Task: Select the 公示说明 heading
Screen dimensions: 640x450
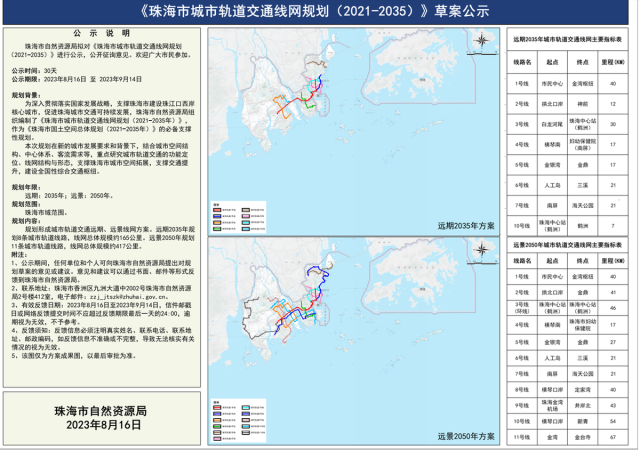Action: 101,33
